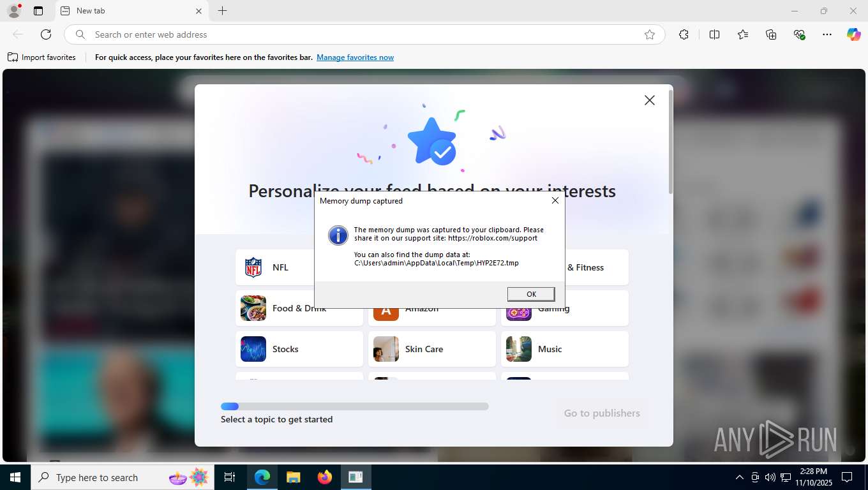Click the back navigation arrow
The width and height of the screenshot is (868, 490).
pos(18,34)
